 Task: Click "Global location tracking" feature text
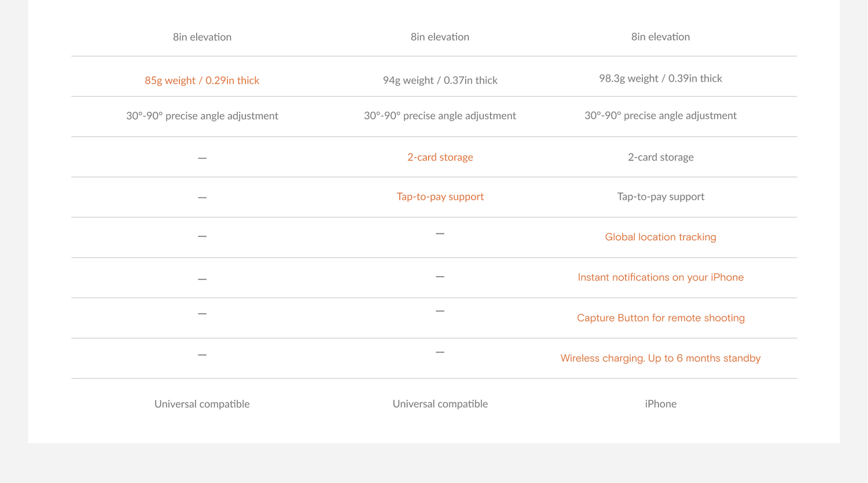(x=660, y=237)
